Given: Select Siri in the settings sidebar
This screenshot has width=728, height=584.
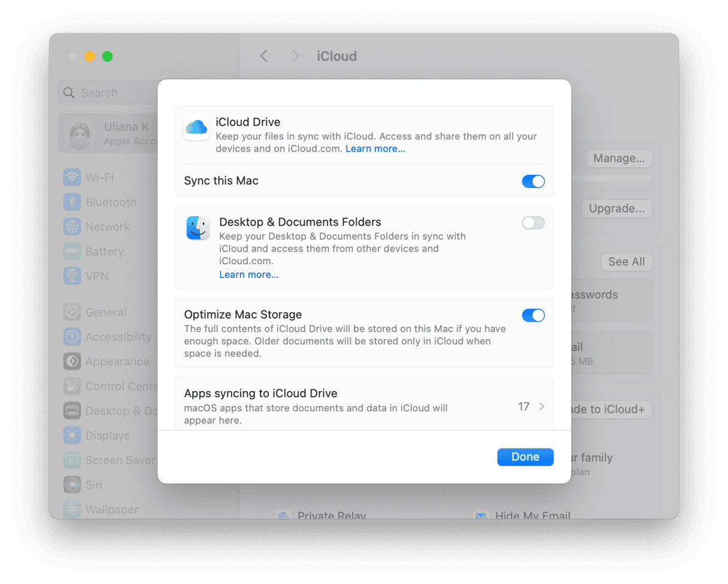Looking at the screenshot, I should [93, 485].
